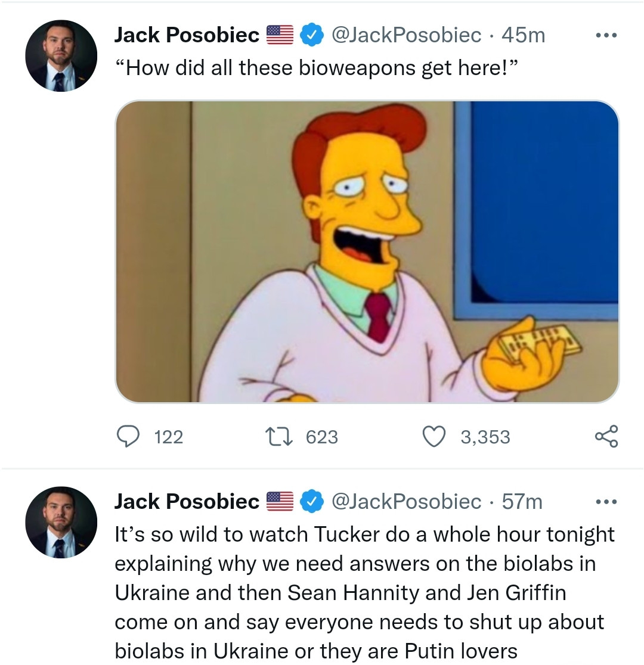Click @JackPosobiec handle on first tweet
Viewport: 644px width, 665px height.
pos(405,36)
